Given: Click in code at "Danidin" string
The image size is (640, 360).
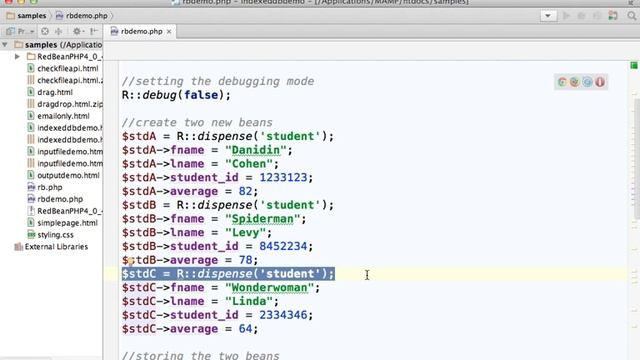Looking at the screenshot, I should [256, 150].
